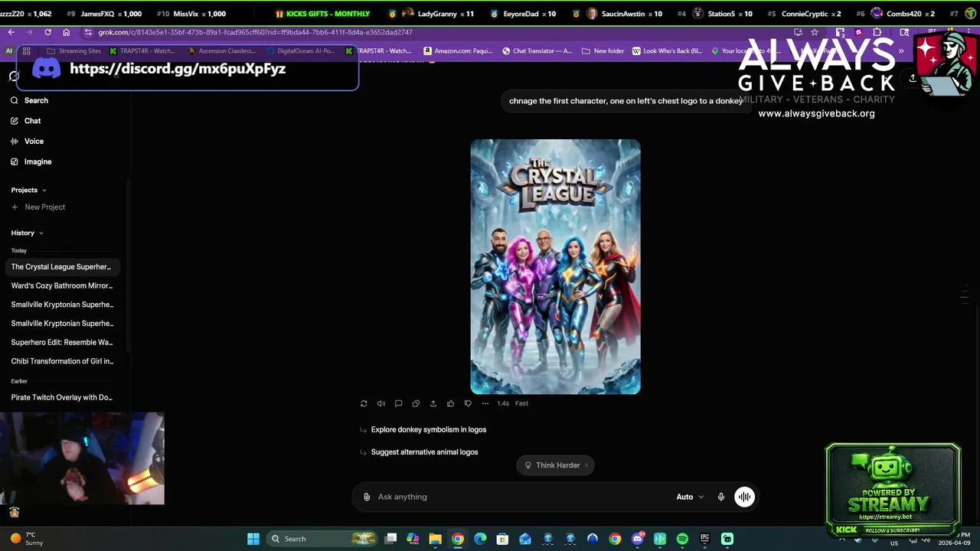Click the read aloud speaker icon
This screenshot has height=551, width=980.
(381, 403)
